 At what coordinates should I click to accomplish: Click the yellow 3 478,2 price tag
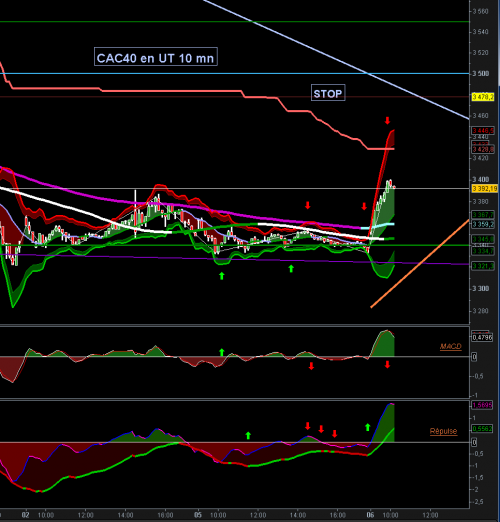coord(483,97)
